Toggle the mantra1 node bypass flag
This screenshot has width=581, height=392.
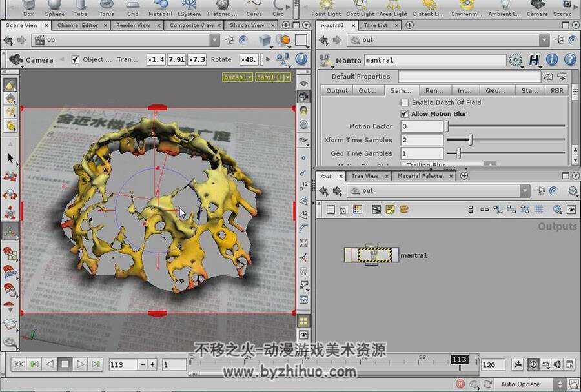[x=348, y=255]
